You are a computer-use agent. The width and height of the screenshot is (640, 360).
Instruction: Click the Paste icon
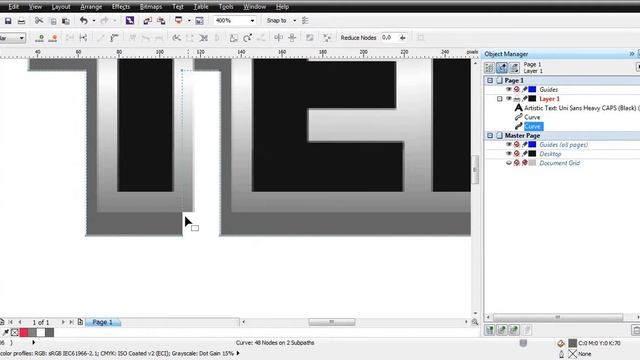66,20
